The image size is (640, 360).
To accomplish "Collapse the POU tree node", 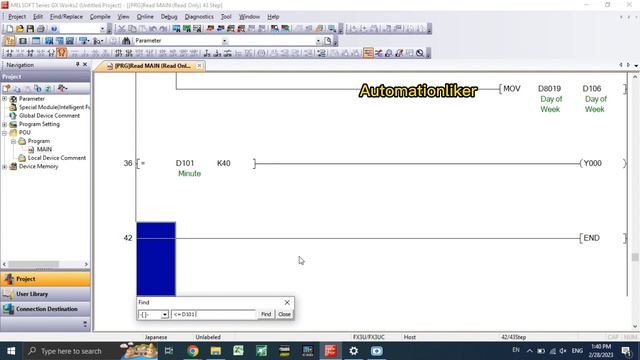I will pos(4,133).
